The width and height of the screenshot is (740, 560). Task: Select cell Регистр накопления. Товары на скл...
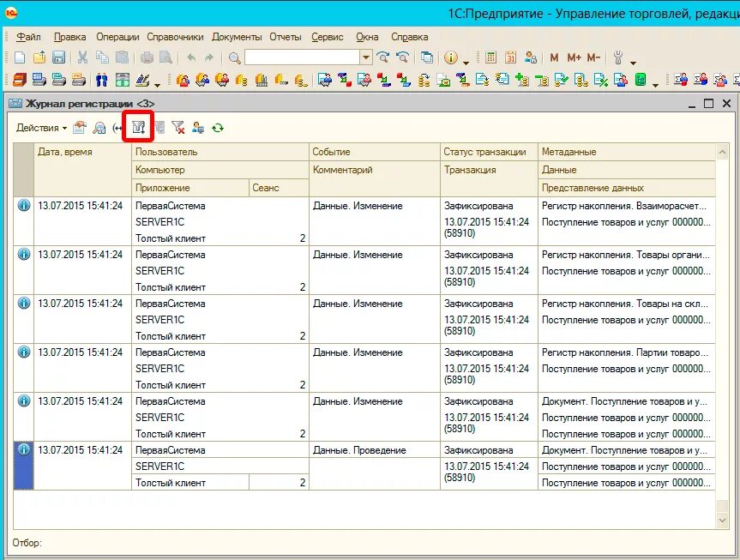627,304
